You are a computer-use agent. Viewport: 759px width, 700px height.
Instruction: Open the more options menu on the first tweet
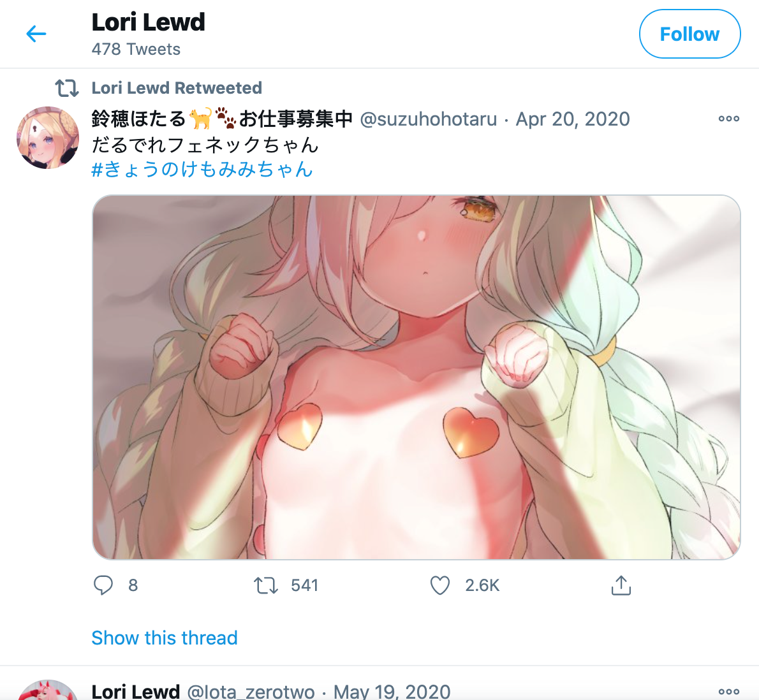(x=728, y=119)
